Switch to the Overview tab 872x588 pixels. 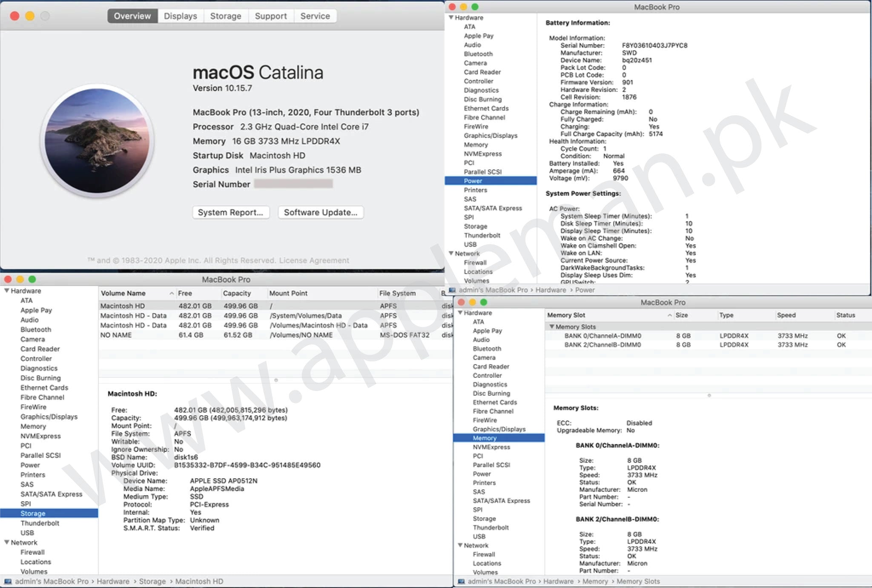point(132,16)
